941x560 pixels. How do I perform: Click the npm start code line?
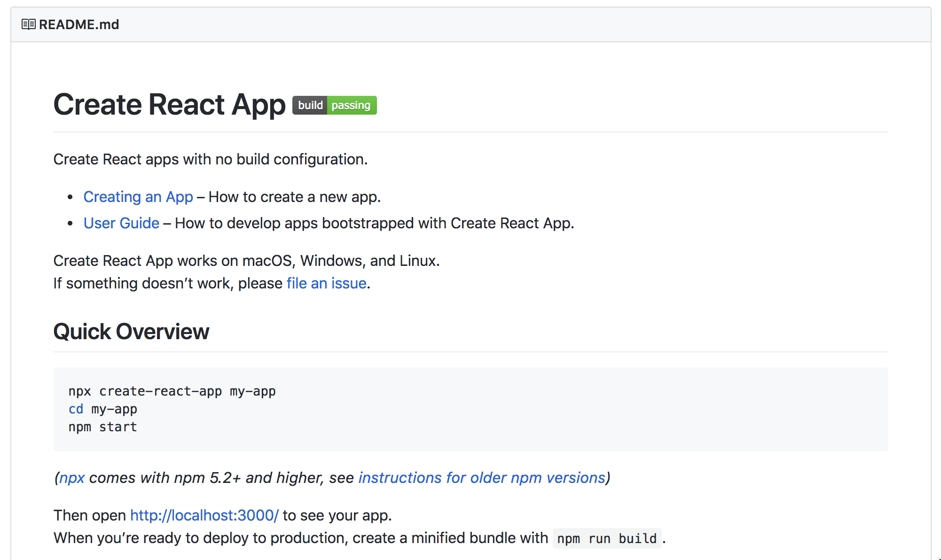[x=103, y=427]
